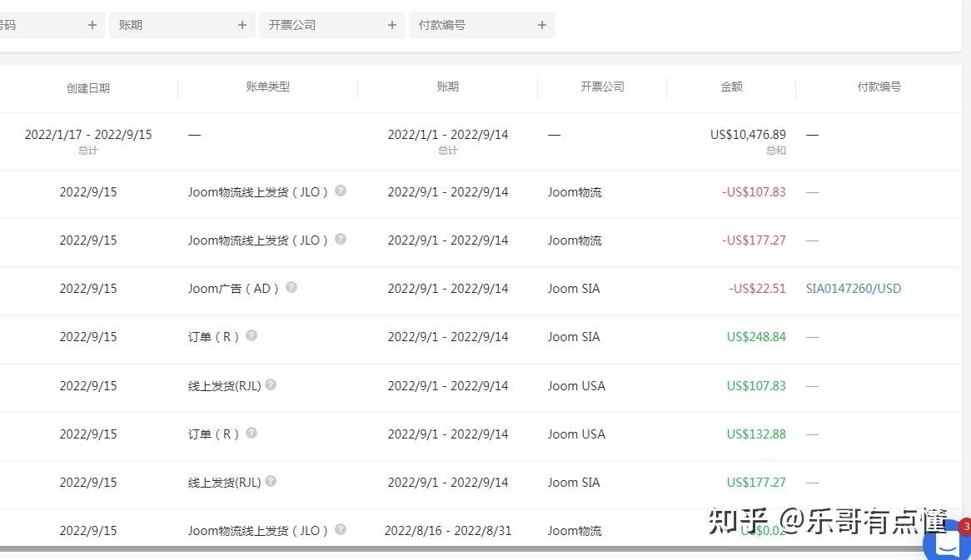Image resolution: width=971 pixels, height=560 pixels.
Task: Click 订单 (R) text in US$248.84 row
Action: point(214,337)
